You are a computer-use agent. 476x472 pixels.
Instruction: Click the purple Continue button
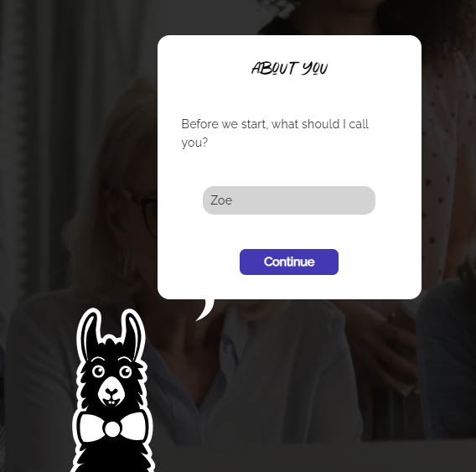tap(289, 262)
